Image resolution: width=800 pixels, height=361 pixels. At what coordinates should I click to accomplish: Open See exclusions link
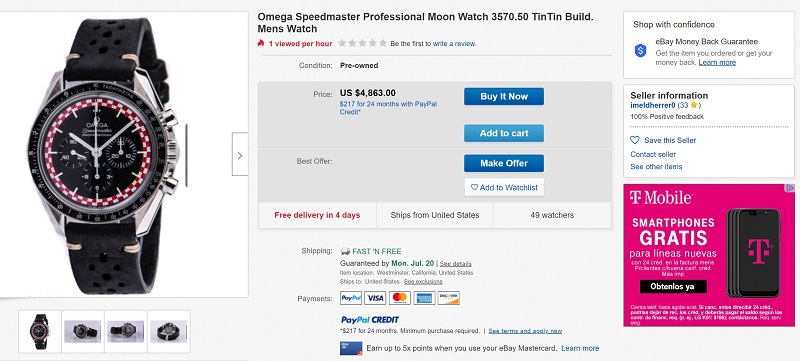tap(423, 281)
